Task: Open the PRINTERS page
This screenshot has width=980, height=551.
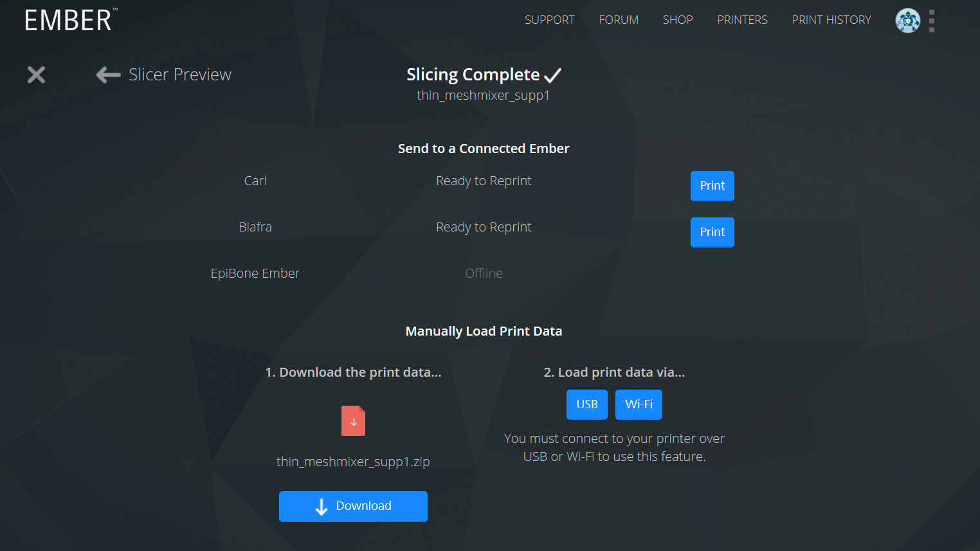Action: tap(742, 20)
